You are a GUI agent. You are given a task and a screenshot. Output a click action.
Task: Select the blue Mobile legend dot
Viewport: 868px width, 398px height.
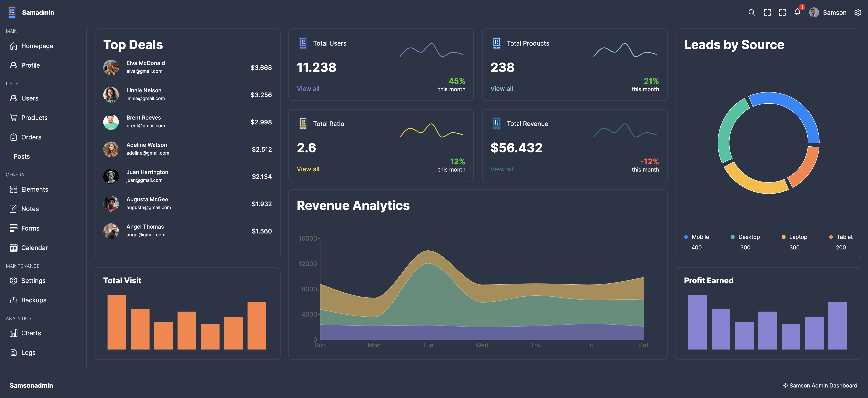(686, 237)
